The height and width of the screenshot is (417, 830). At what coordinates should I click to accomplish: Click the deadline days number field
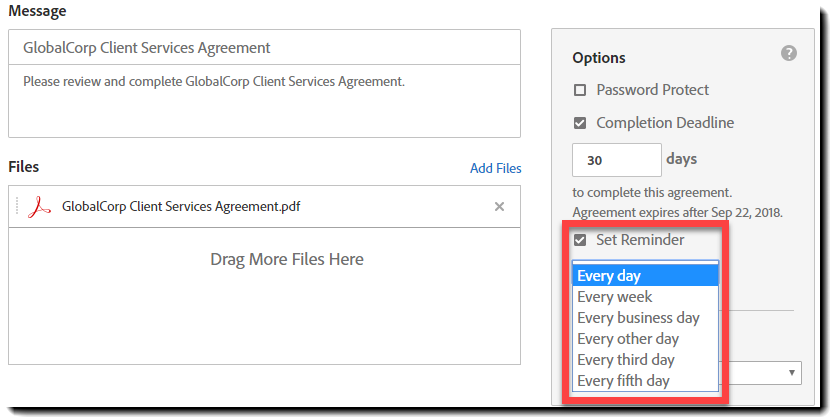coord(616,160)
